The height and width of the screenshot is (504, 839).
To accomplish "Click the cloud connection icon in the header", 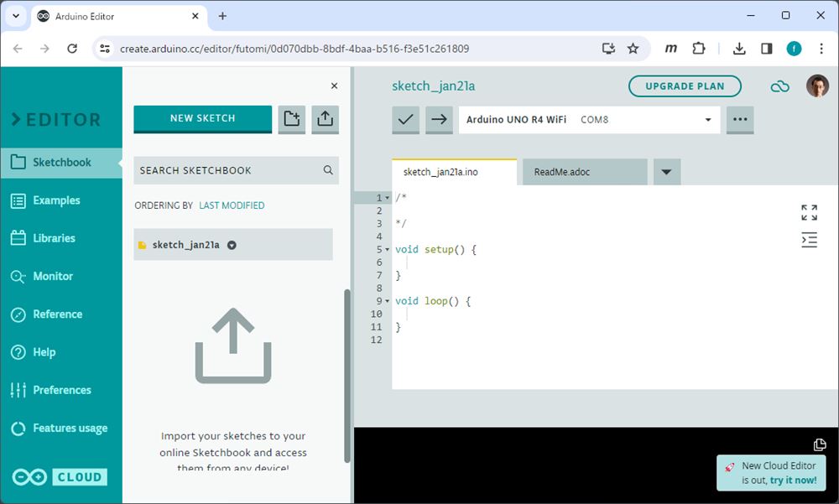I will pos(779,86).
